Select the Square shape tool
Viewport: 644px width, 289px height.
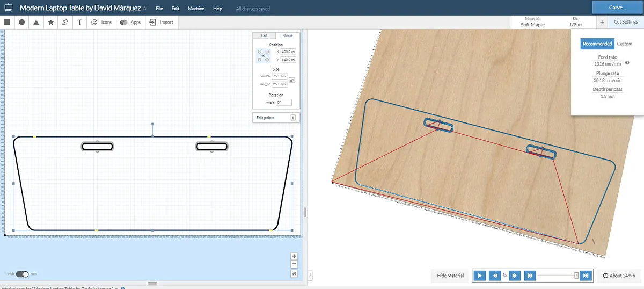(8, 23)
